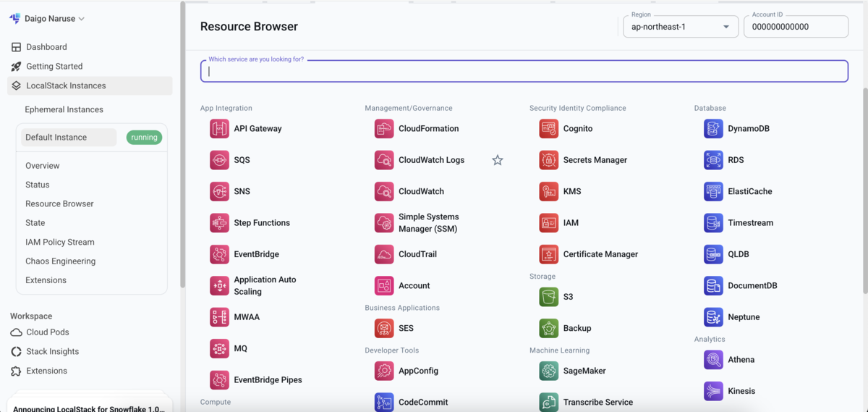The width and height of the screenshot is (868, 412).
Task: Open the Account service link
Action: (414, 286)
